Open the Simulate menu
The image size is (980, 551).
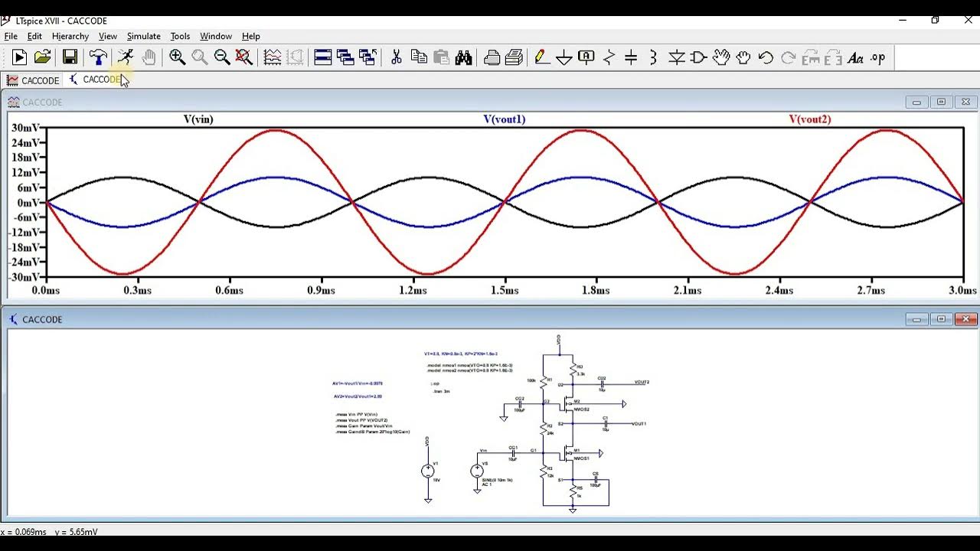coord(144,36)
